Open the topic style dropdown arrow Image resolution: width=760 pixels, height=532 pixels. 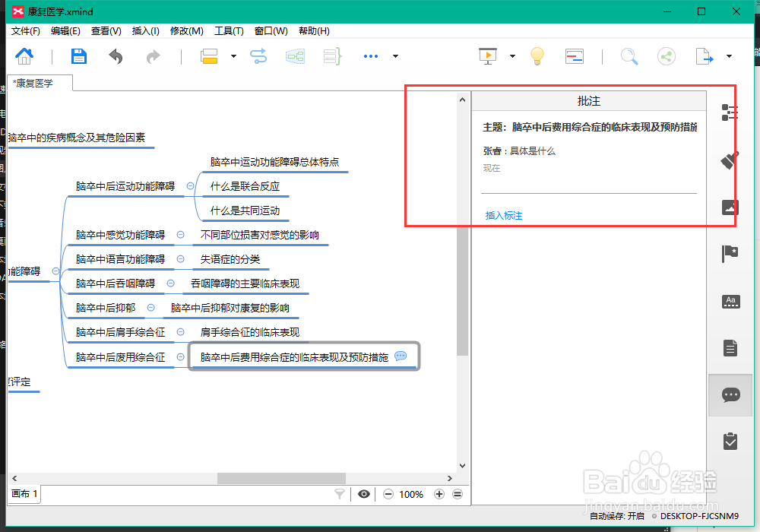[x=233, y=55]
